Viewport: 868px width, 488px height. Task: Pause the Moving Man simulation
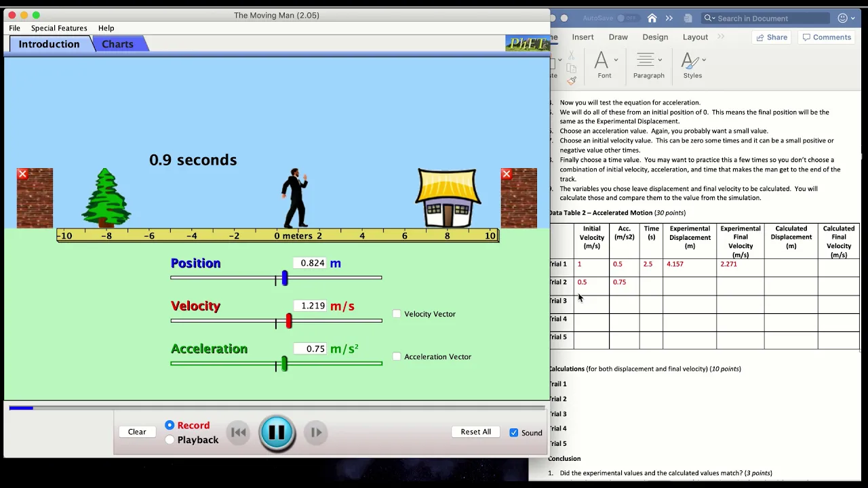click(277, 432)
